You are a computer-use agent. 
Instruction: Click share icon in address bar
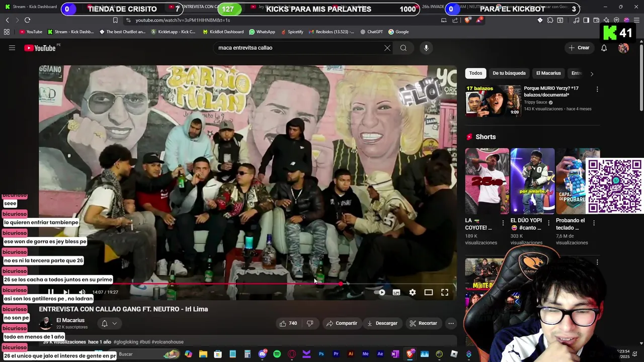455,20
